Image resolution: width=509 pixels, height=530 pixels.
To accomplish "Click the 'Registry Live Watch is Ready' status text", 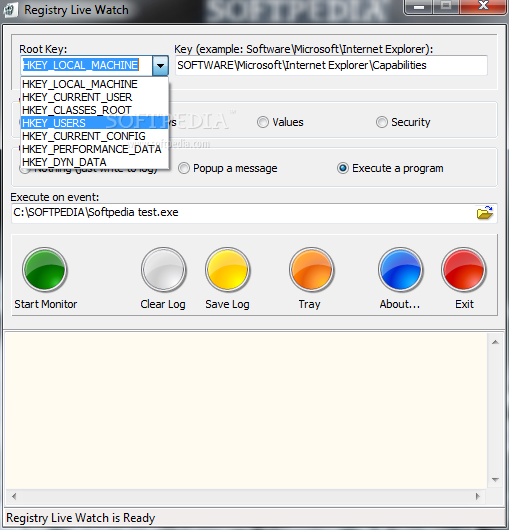I will coord(81,518).
